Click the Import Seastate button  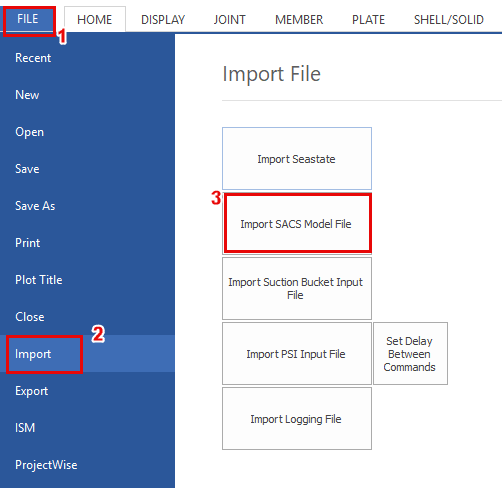click(297, 159)
